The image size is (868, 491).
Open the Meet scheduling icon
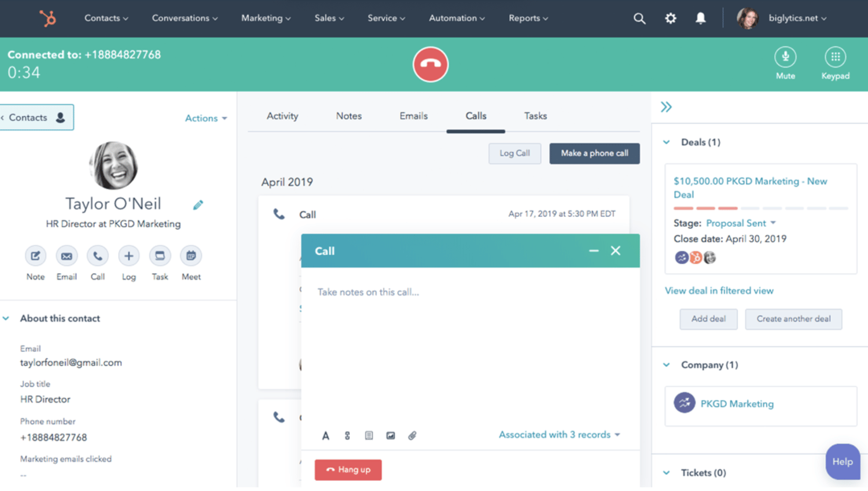[191, 256]
